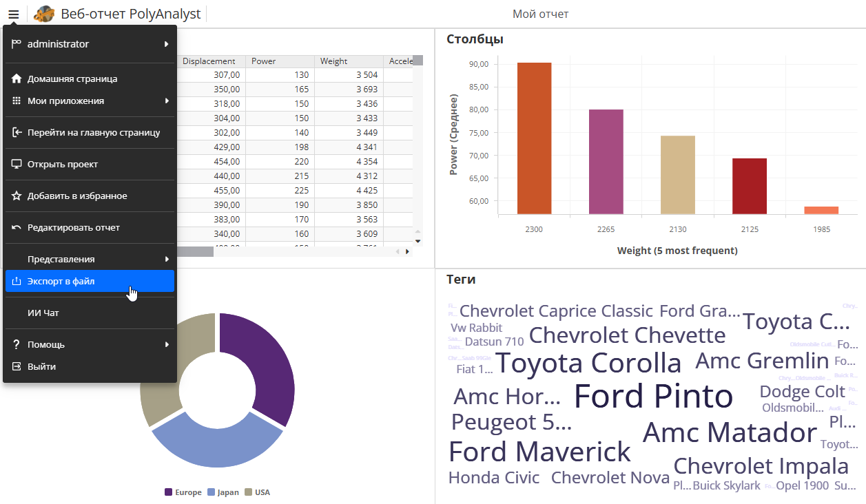Image resolution: width=866 pixels, height=504 pixels.
Task: Click the Vw Rabbit tag
Action: [x=477, y=328]
